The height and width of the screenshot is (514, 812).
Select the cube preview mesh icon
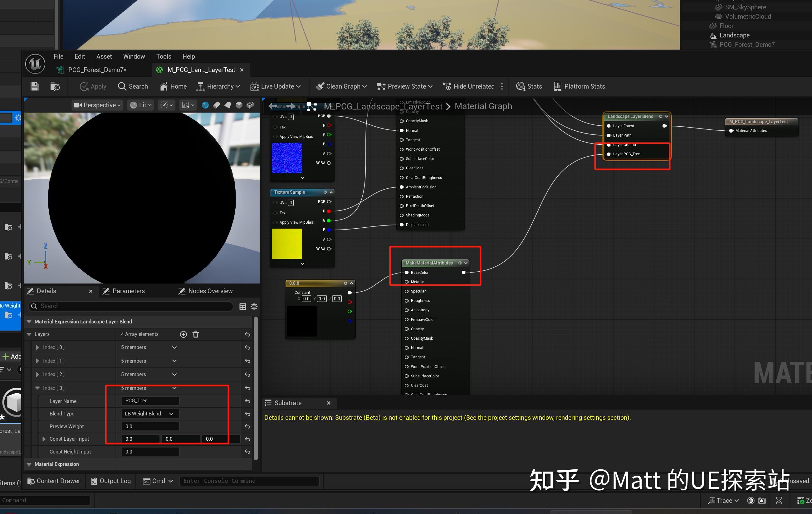pos(239,105)
